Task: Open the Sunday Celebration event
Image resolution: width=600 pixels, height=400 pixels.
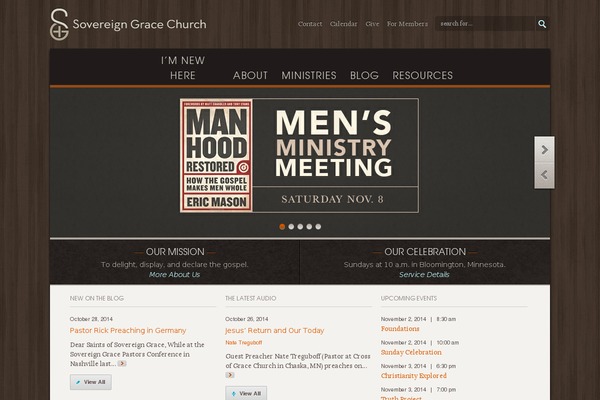Action: (x=411, y=352)
